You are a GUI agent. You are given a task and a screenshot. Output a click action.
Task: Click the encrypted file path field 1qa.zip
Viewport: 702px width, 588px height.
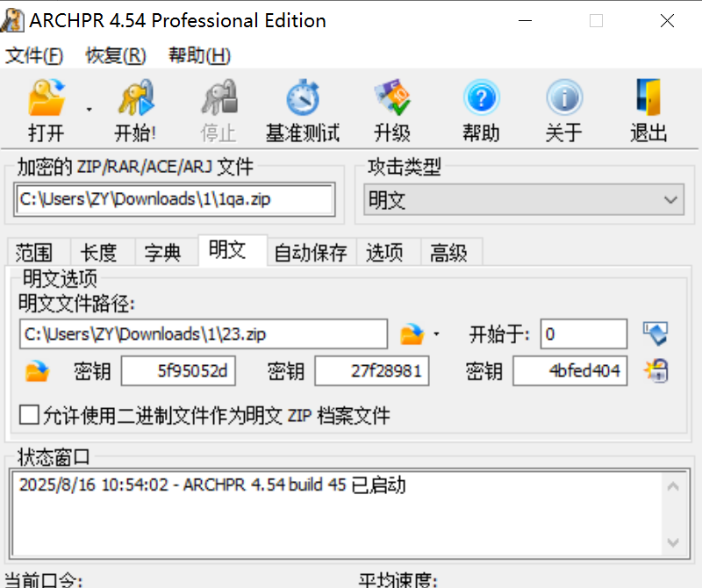pyautogui.click(x=175, y=199)
